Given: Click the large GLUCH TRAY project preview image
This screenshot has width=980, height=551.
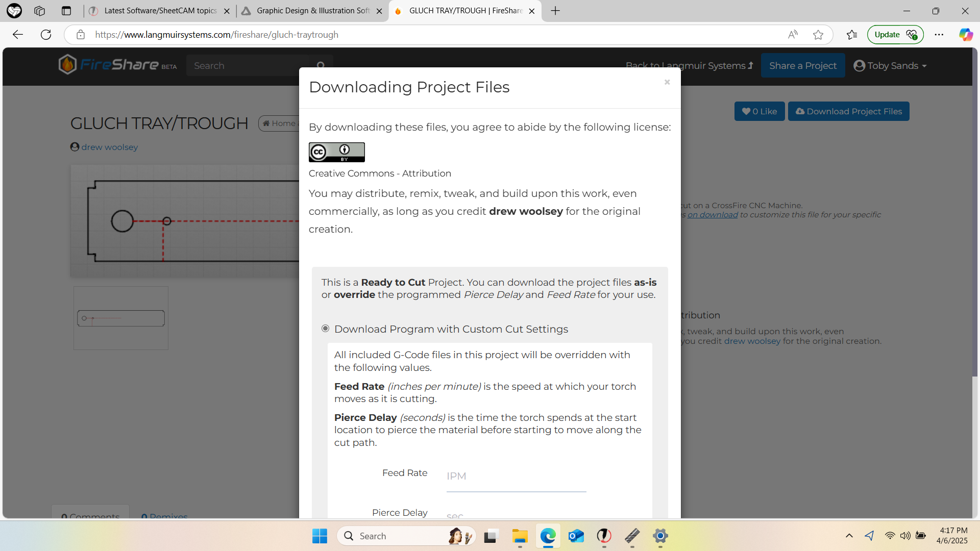Looking at the screenshot, I should coord(185,221).
